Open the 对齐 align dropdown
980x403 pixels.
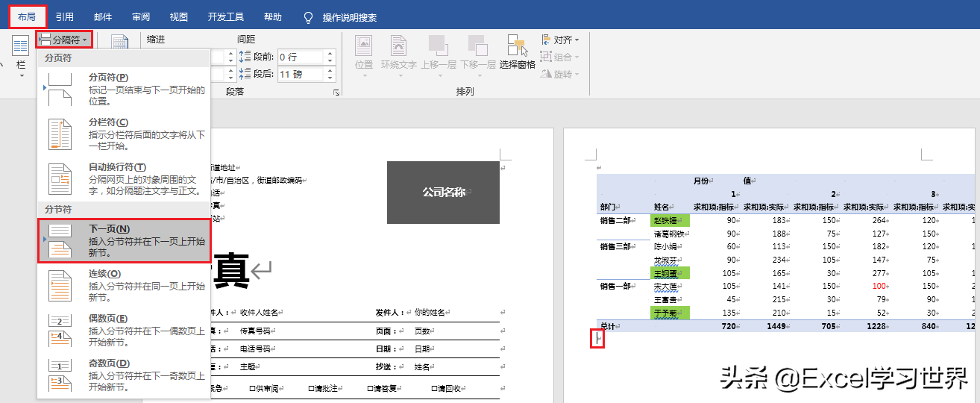[559, 40]
